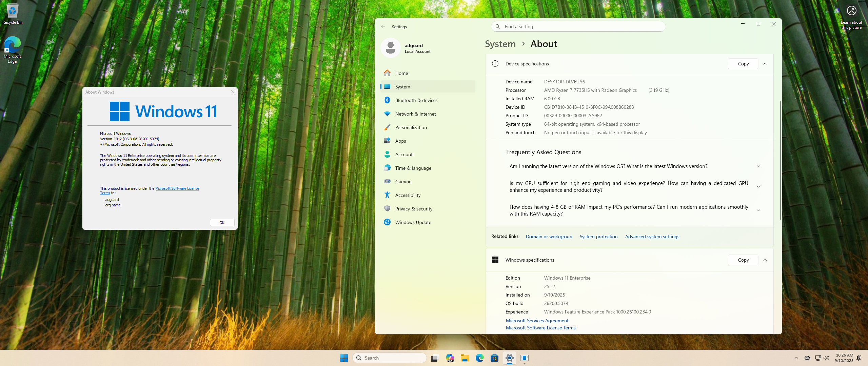868x366 pixels.
Task: Open Accounts settings
Action: click(428, 155)
